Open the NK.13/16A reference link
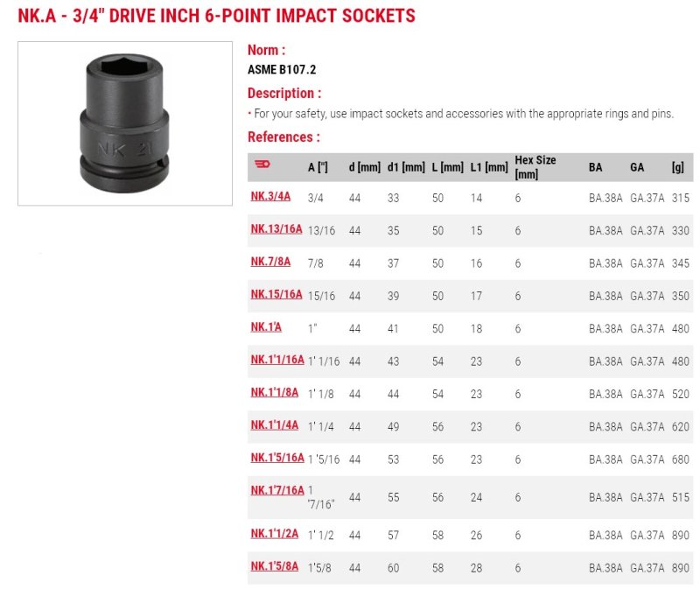The height and width of the screenshot is (589, 700). [276, 229]
